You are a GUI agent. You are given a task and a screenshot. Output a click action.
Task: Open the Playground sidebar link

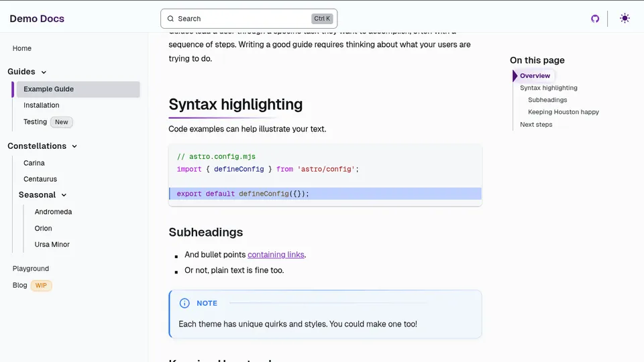tap(31, 268)
